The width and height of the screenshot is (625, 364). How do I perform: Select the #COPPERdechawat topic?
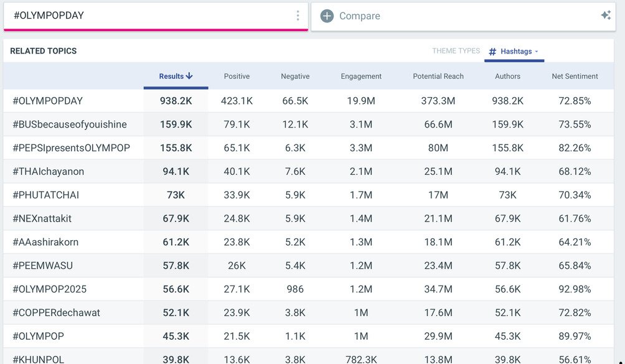click(56, 312)
